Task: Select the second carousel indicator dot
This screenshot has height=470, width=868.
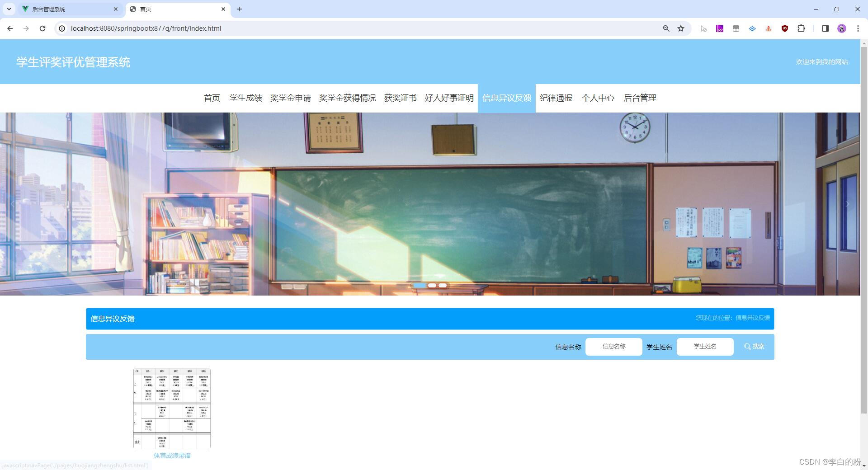Action: pyautogui.click(x=432, y=286)
